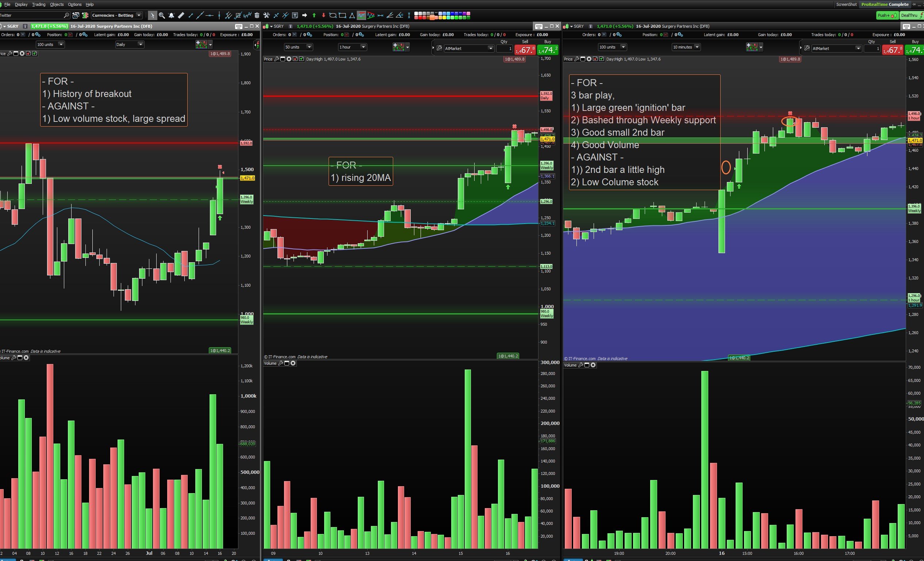Open the 10 minutes timeframe dropdown
The width and height of the screenshot is (924, 561).
686,47
